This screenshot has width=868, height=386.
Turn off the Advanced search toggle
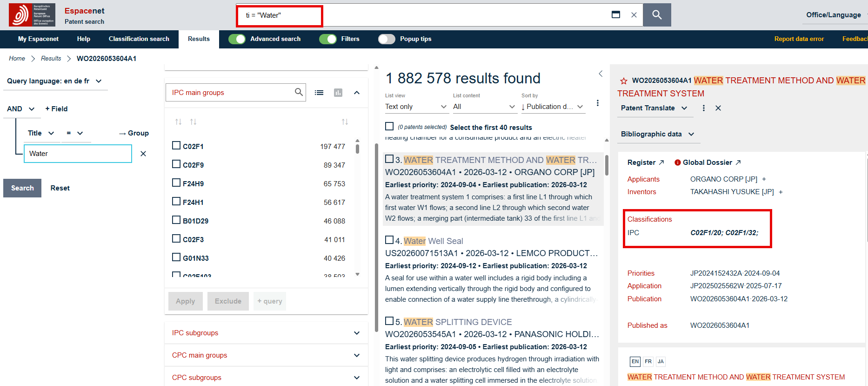point(237,39)
